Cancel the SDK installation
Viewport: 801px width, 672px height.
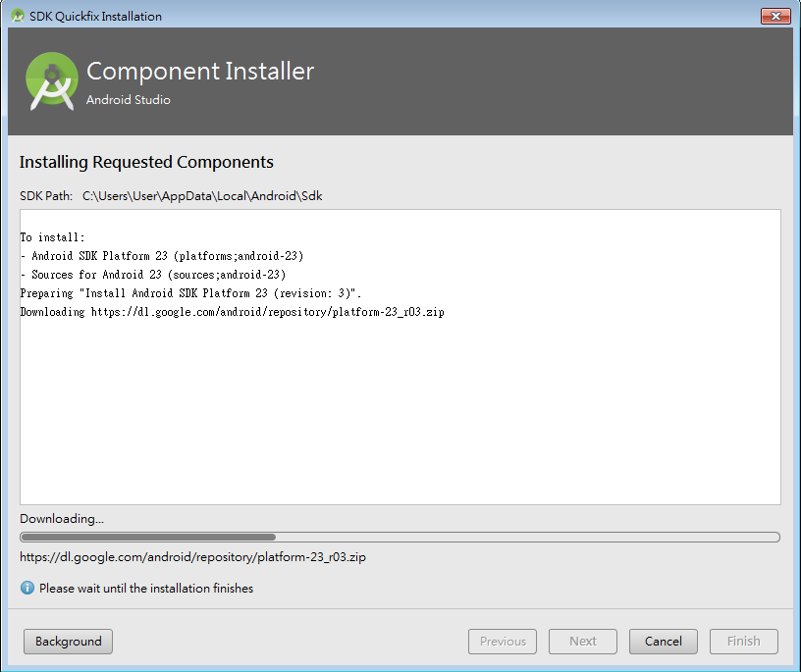click(663, 642)
